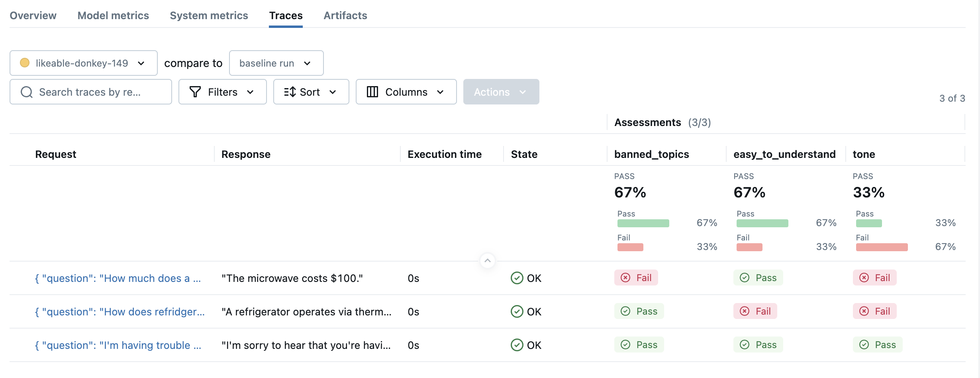Click the Pass badge in tone column
980x378 pixels.
point(877,345)
